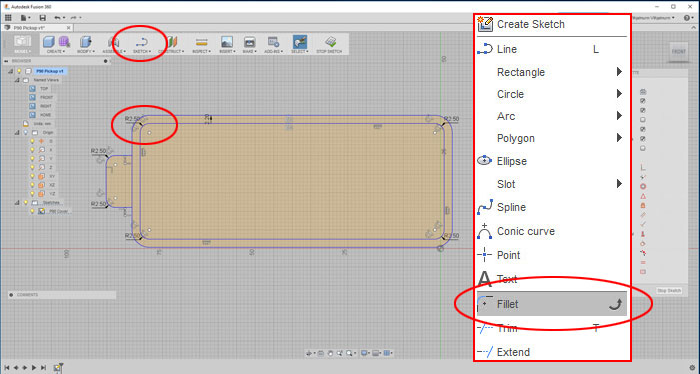The image size is (700, 374).
Task: Open the Help question-mark menu
Action: point(688,18)
